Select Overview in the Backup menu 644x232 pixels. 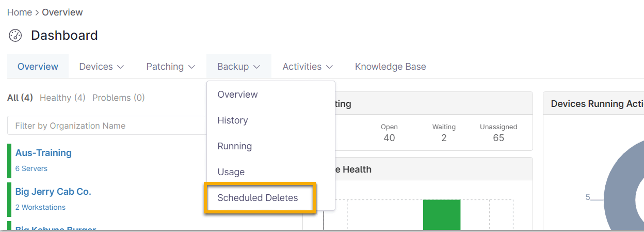pos(237,95)
